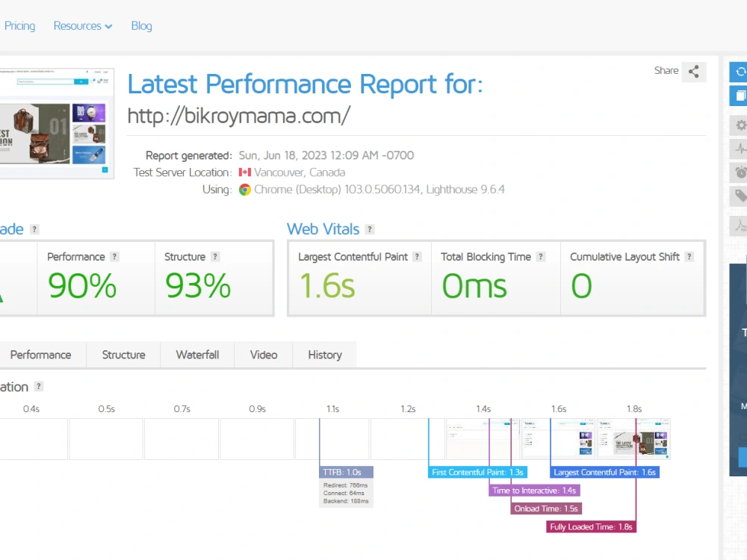Click the filmstrip frame at 1.4s
The height and width of the screenshot is (560, 747).
[483, 438]
